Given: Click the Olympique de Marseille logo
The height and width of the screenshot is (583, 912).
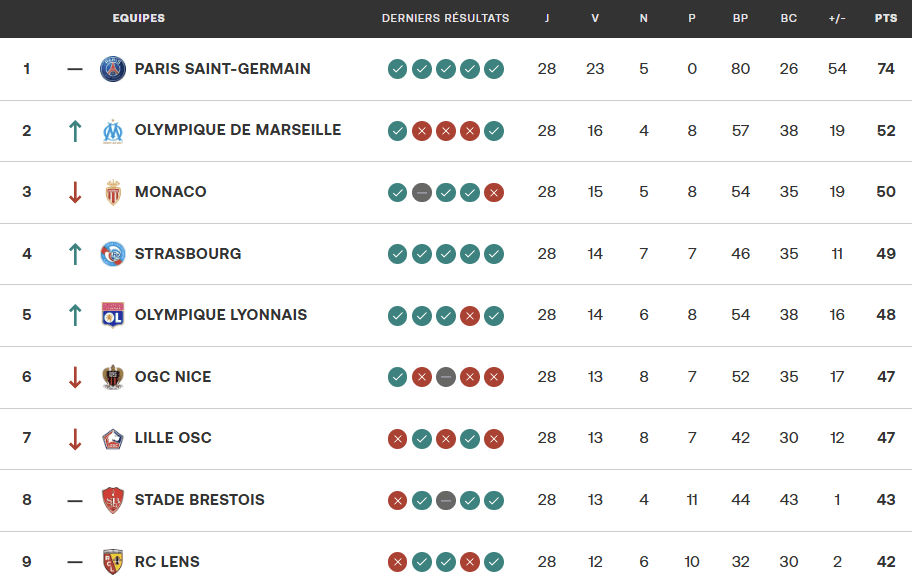Looking at the screenshot, I should pyautogui.click(x=113, y=131).
